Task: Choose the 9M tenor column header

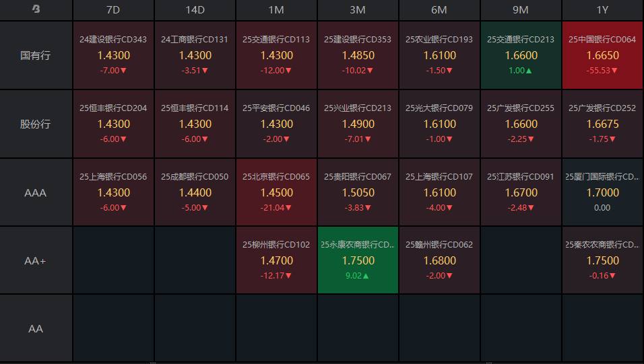Action: pyautogui.click(x=521, y=10)
